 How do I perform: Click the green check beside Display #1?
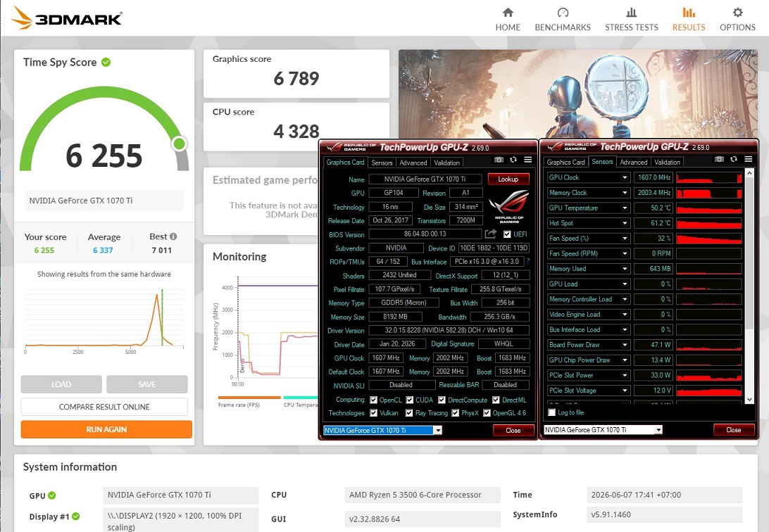pos(75,517)
